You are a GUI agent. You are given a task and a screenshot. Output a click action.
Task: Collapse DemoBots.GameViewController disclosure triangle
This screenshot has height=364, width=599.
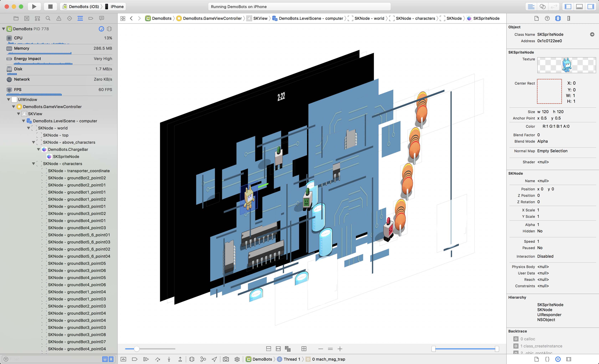pyautogui.click(x=14, y=107)
